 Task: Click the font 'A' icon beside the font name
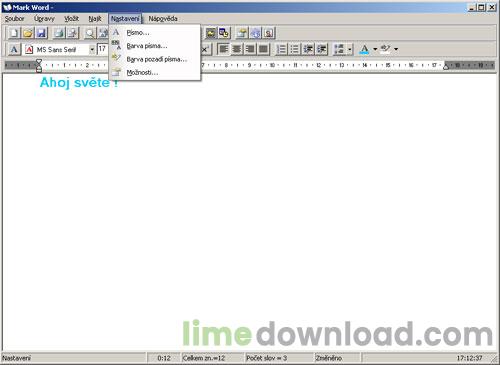click(x=14, y=50)
